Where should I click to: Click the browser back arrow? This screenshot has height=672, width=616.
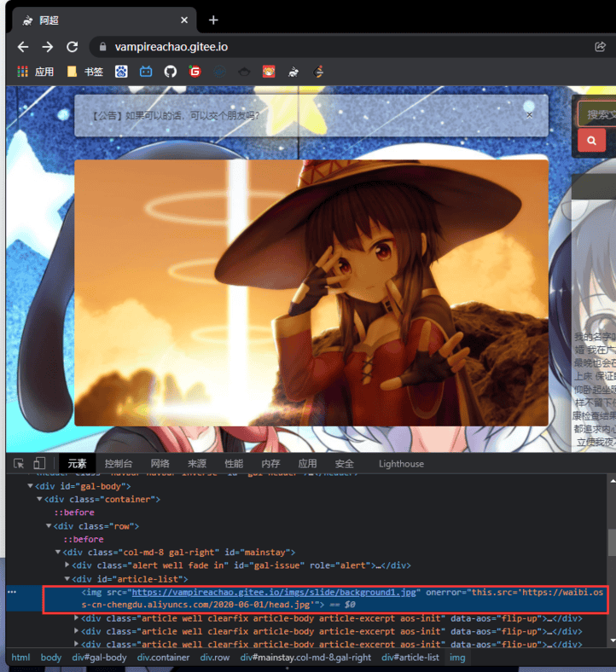tap(23, 47)
